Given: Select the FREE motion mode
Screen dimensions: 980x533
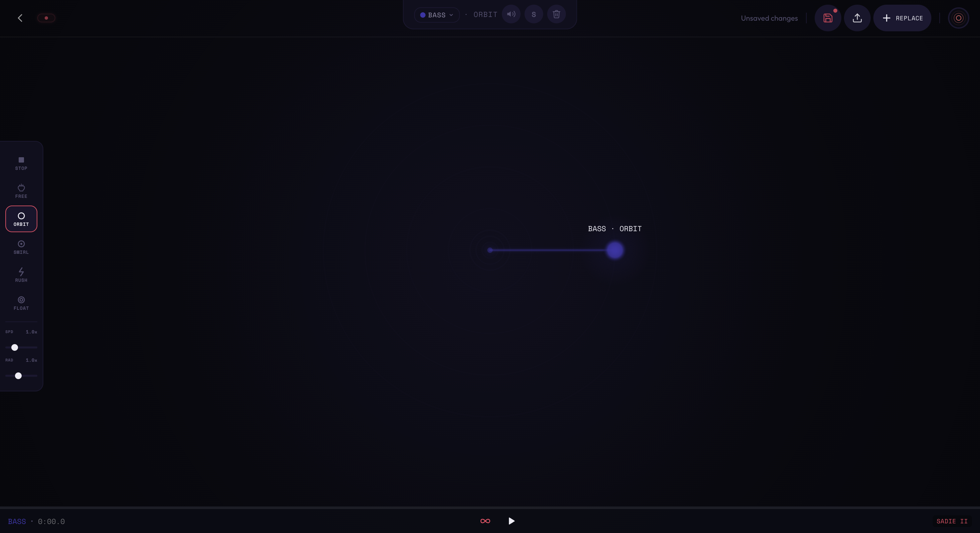Looking at the screenshot, I should pos(21,191).
